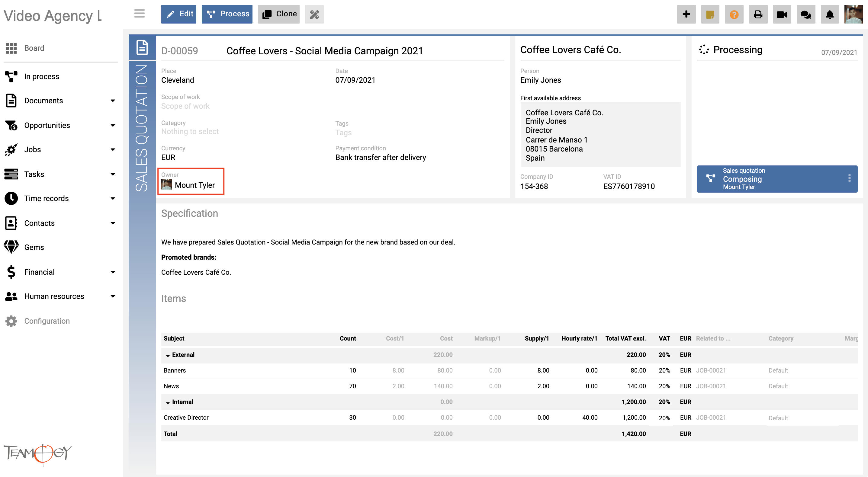868x477 pixels.
Task: Click the In process workflow icon
Action: pyautogui.click(x=11, y=76)
